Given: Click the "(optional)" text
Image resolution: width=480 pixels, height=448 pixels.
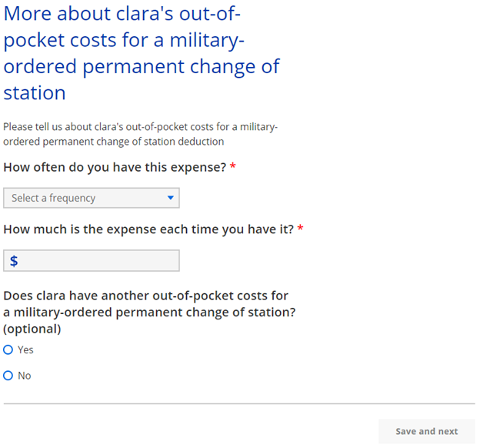Looking at the screenshot, I should (x=32, y=329).
